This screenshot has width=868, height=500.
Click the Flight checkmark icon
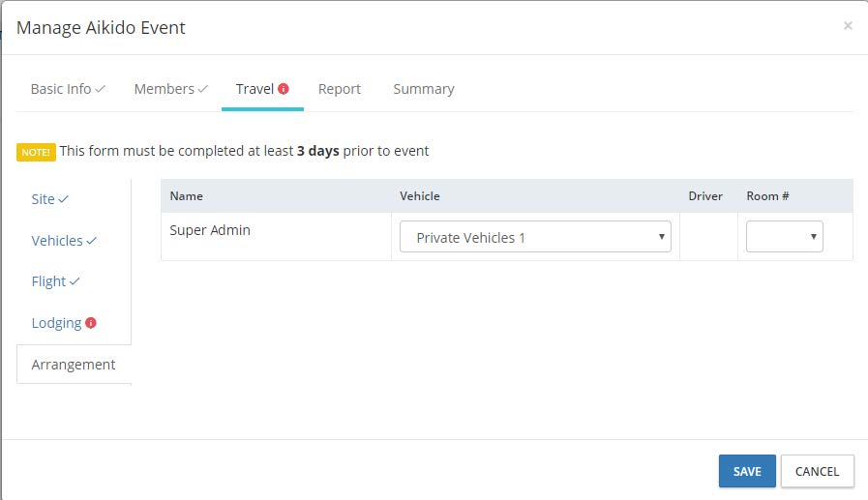(x=75, y=281)
